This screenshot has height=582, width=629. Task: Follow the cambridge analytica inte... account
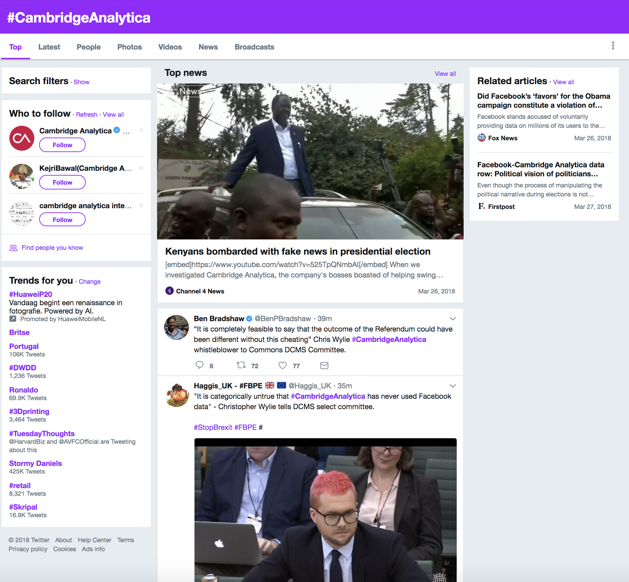pos(62,220)
